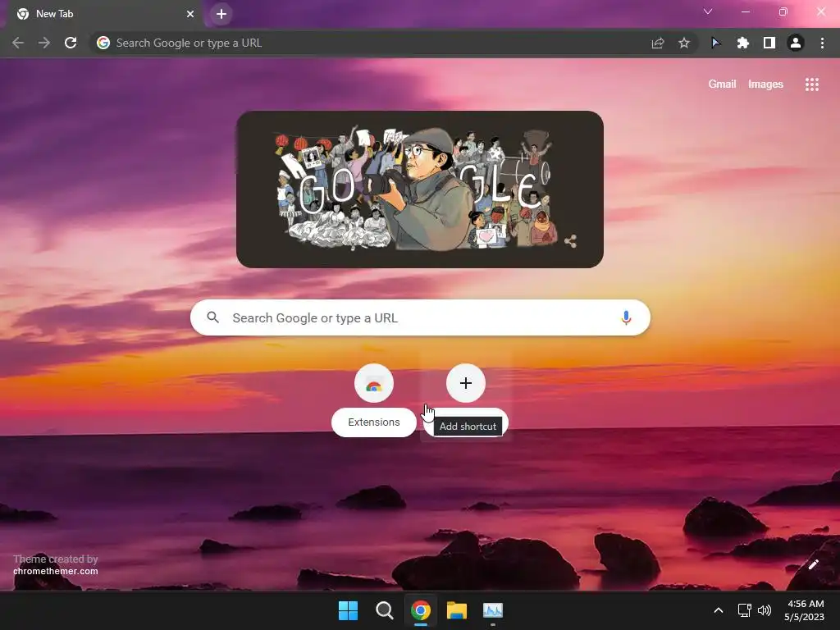The image size is (840, 630).
Task: Open the Images link
Action: pos(765,84)
